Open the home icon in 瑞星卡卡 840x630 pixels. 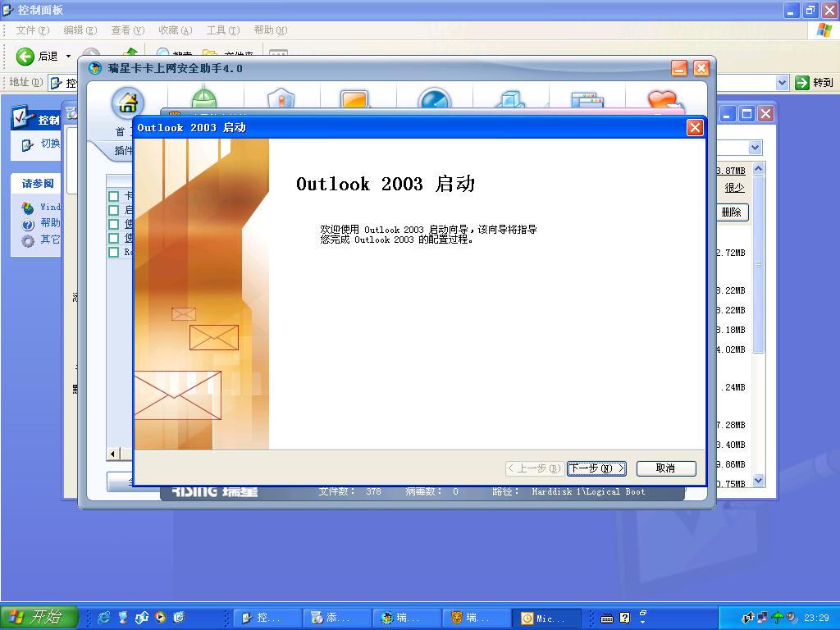(128, 103)
